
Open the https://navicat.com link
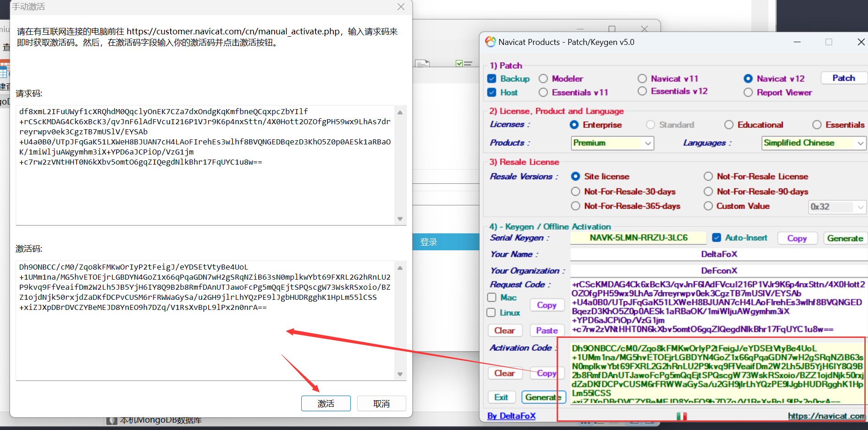826,416
